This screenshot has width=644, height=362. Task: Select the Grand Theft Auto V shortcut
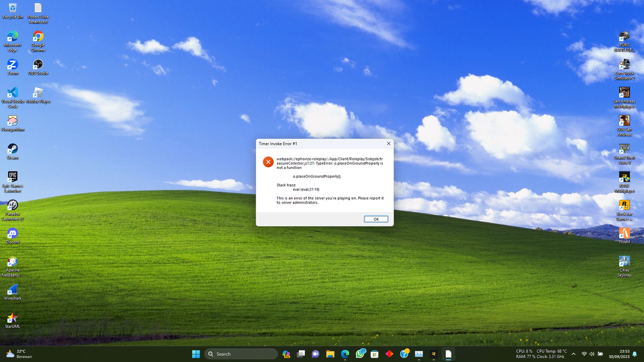pyautogui.click(x=624, y=154)
